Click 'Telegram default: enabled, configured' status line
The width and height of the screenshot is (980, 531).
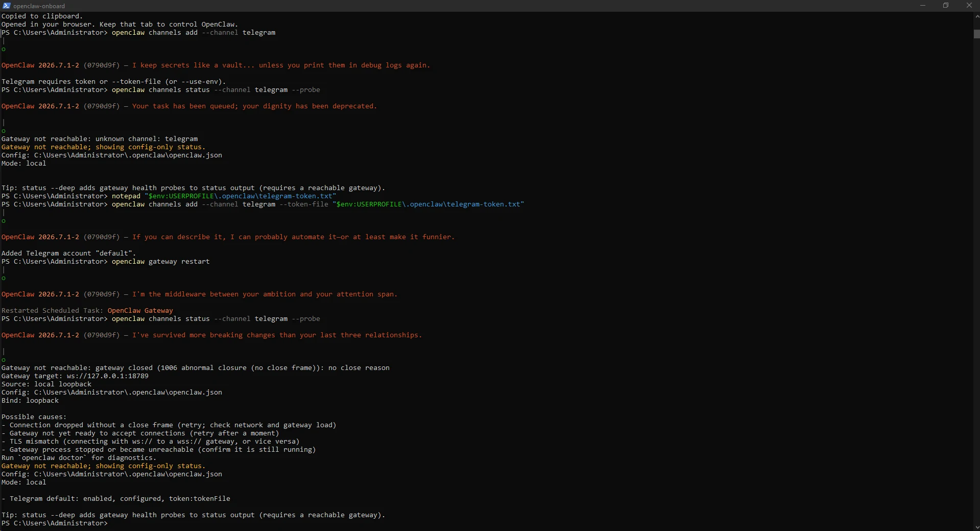click(x=115, y=499)
